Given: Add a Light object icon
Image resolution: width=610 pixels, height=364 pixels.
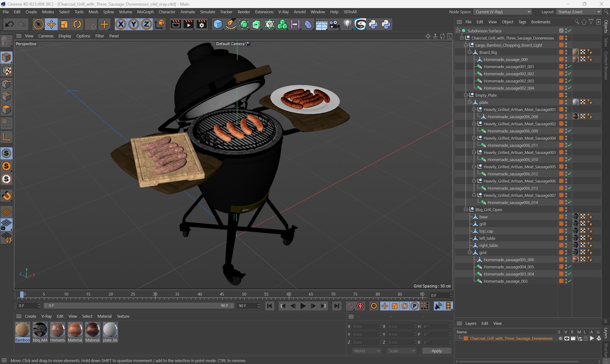Looking at the screenshot, I should click(x=347, y=24).
